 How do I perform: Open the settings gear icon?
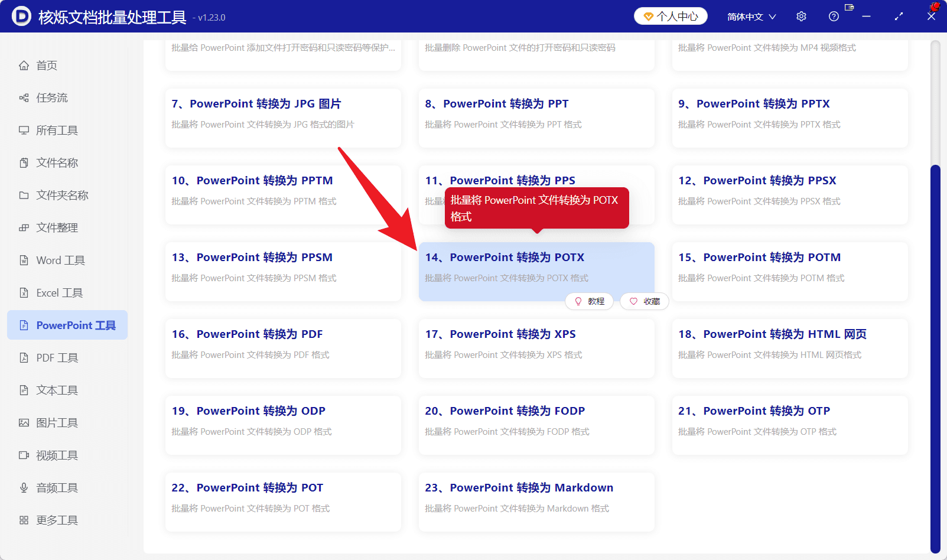point(801,17)
